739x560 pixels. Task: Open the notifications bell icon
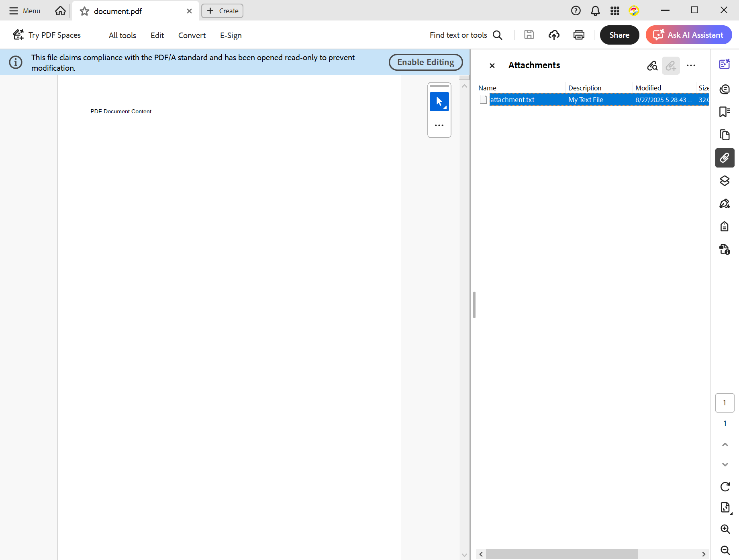click(x=595, y=11)
